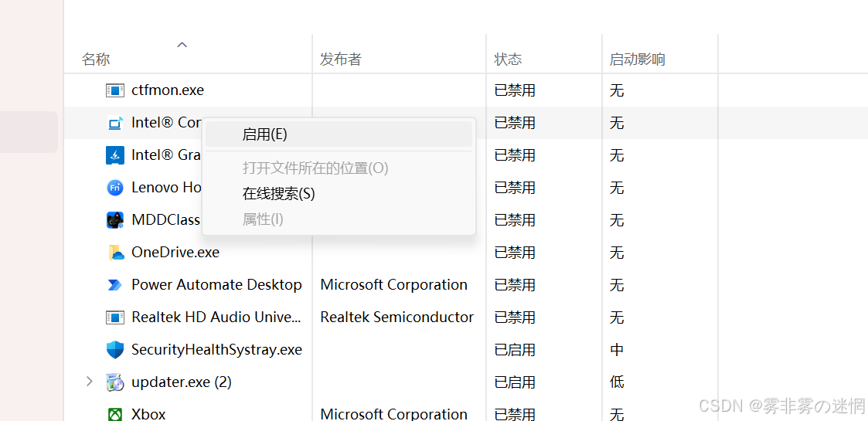Click 已启用 status of SecurityHealthSystray.exe
This screenshot has height=421, width=868.
click(x=515, y=350)
